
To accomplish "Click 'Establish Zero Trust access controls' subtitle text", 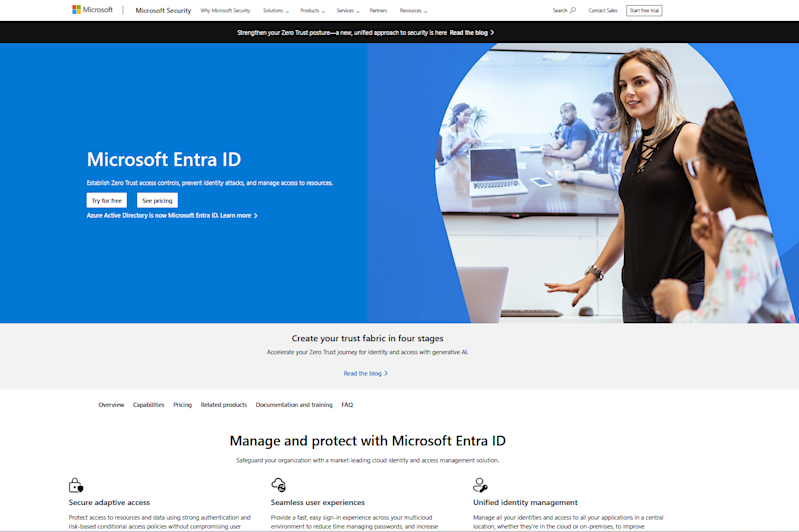I will point(209,183).
